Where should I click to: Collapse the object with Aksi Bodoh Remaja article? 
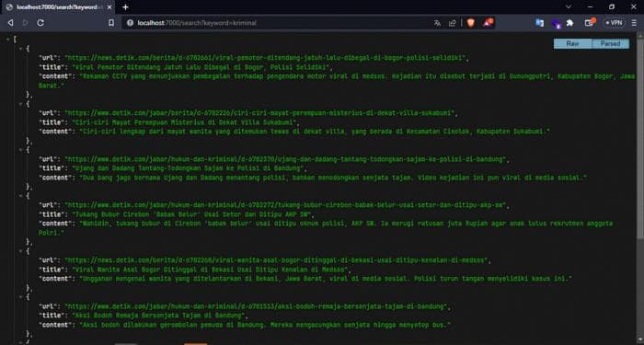tap(20, 297)
